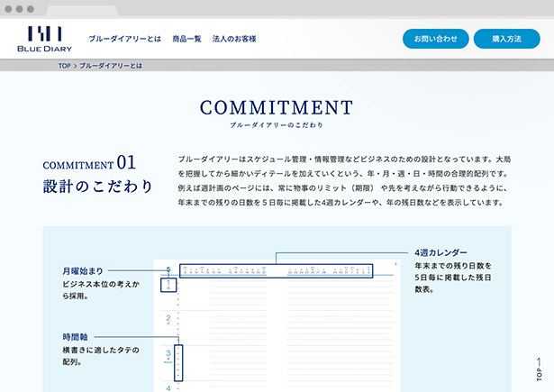
Task: Click the boxed day 1 in diary
Action: point(168,285)
